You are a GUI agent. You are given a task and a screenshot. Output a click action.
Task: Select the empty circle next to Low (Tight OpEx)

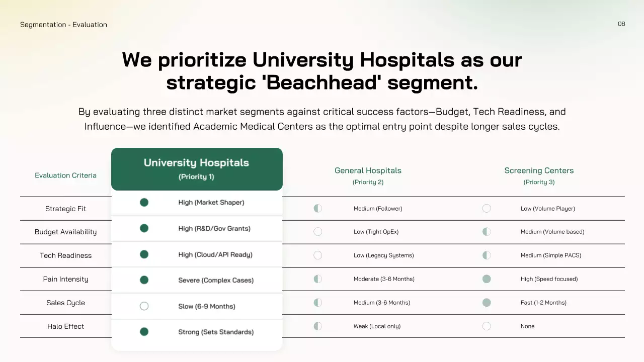(317, 232)
